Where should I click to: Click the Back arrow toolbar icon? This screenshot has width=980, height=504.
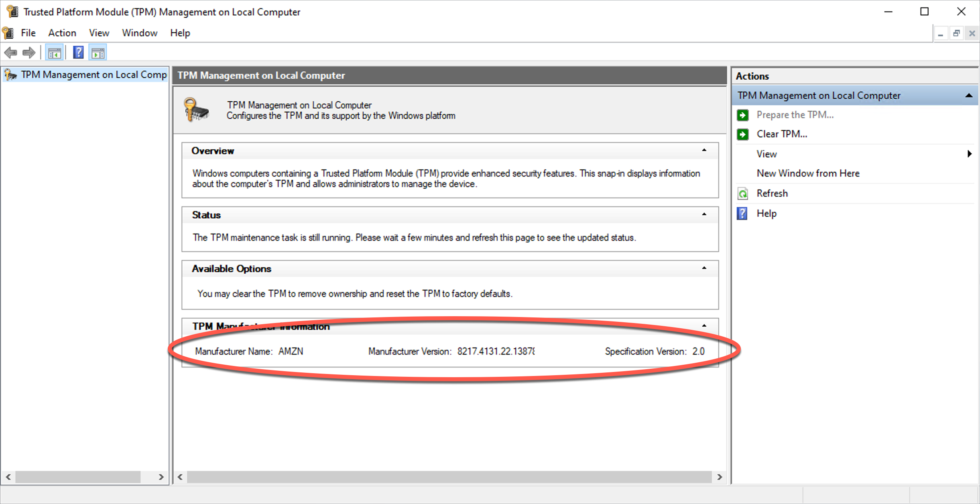pos(10,53)
